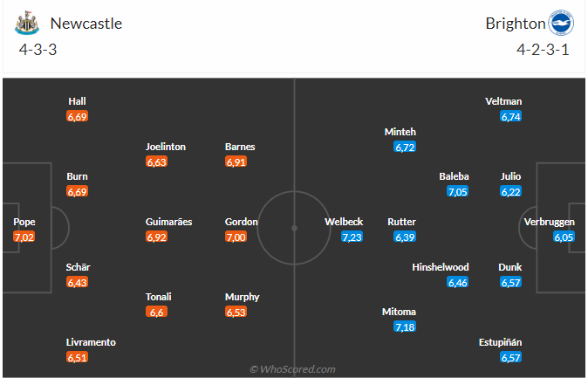Viewport: 588px width, 378px height.
Task: Click the Livramento player name
Action: coord(92,342)
